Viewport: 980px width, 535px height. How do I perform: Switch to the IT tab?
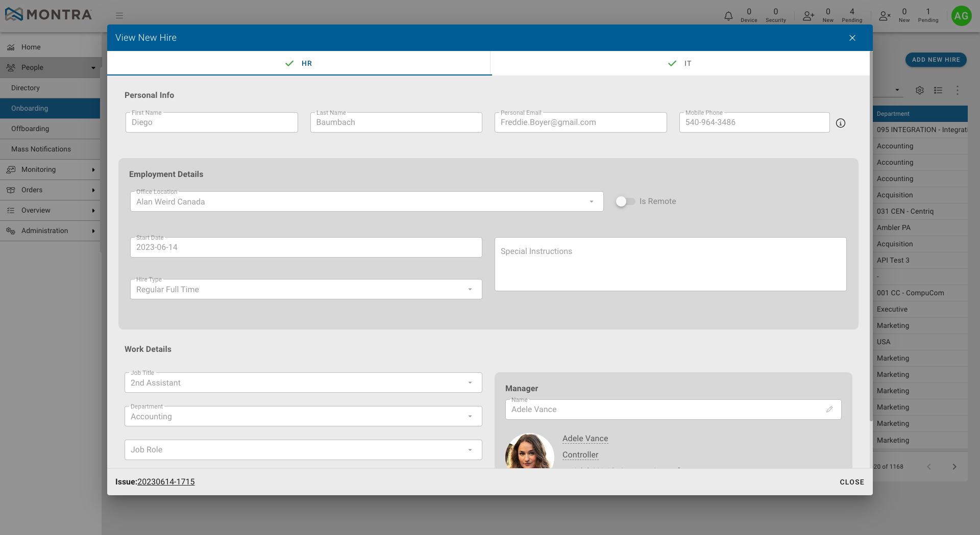pos(680,63)
